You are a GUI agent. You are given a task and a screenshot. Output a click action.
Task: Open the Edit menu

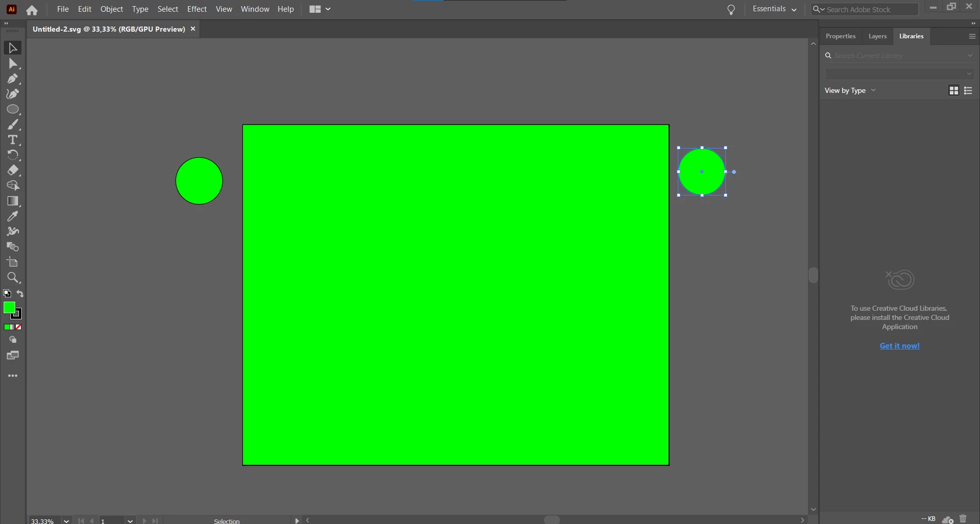point(85,9)
